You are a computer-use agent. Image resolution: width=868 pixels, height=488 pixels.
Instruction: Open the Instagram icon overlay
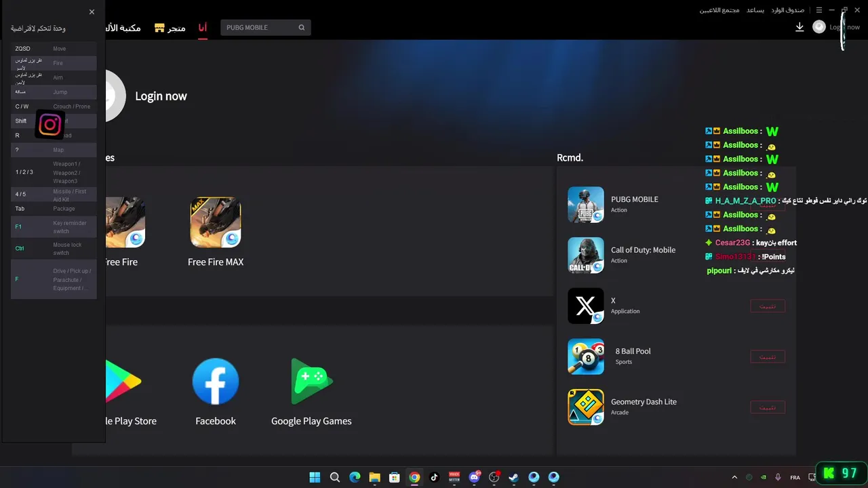[50, 125]
